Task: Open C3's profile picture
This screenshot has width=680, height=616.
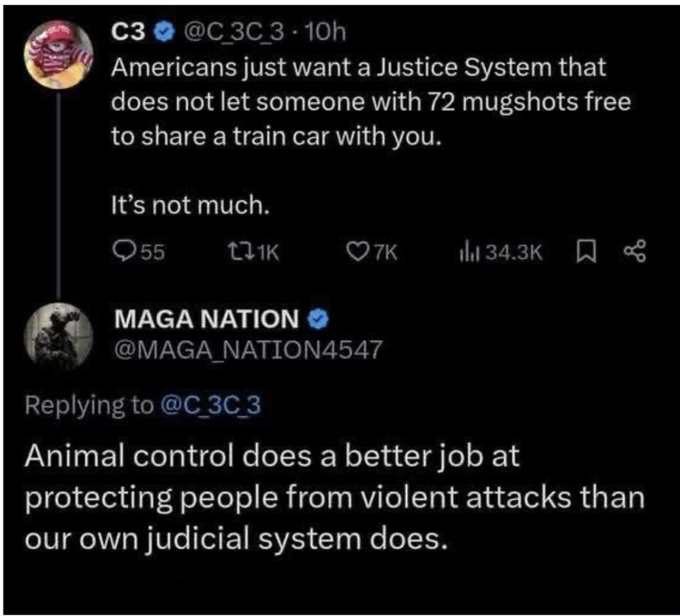Action: click(59, 54)
